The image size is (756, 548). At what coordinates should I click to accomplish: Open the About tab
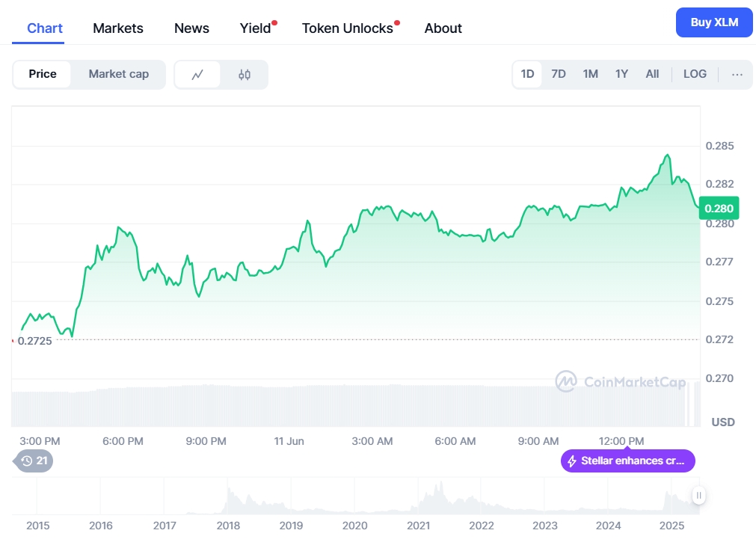pyautogui.click(x=443, y=28)
